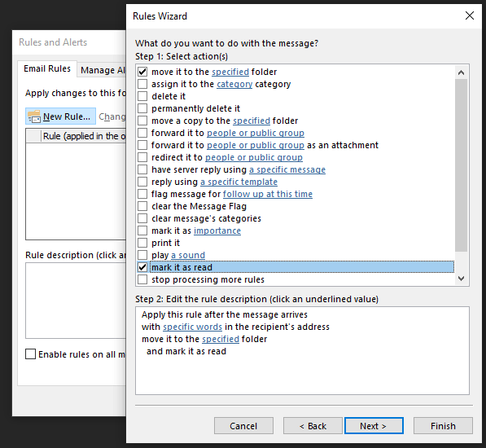Screen dimensions: 486x448
Task: Click 'people or public group' link in redirect row
Action: (x=254, y=157)
